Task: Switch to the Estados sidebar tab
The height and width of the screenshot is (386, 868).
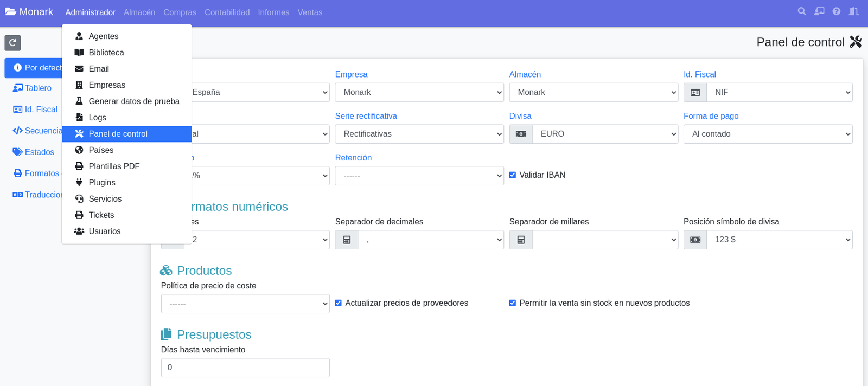Action: click(33, 152)
